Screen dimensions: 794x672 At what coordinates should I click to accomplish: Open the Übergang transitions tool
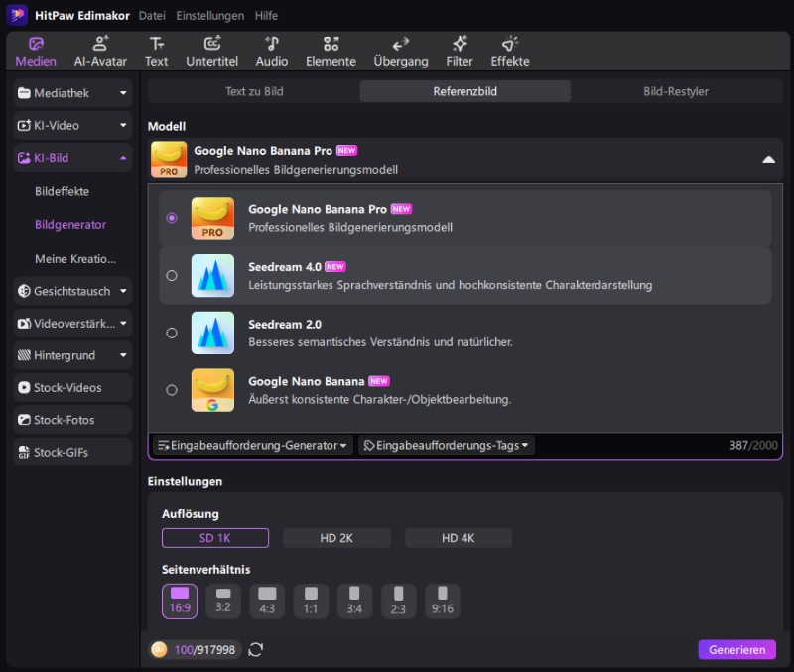(x=400, y=51)
